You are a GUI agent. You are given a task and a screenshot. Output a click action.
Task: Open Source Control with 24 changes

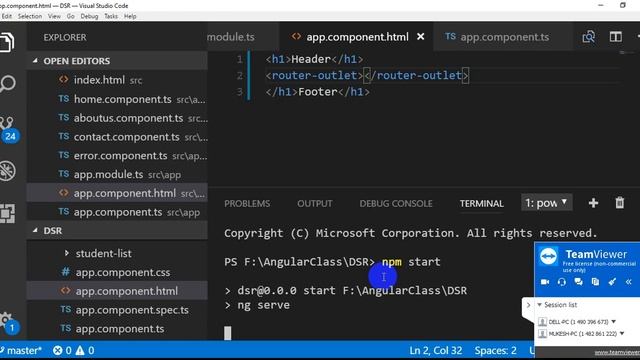8,129
